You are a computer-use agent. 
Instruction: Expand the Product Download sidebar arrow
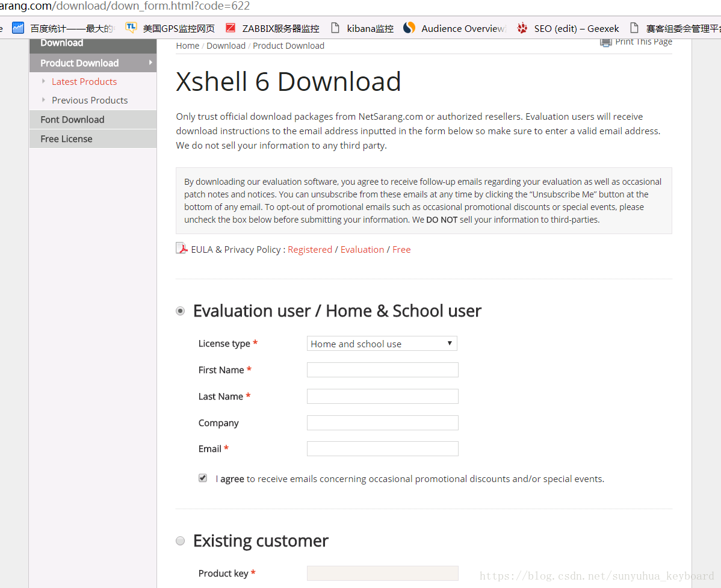pyautogui.click(x=150, y=63)
